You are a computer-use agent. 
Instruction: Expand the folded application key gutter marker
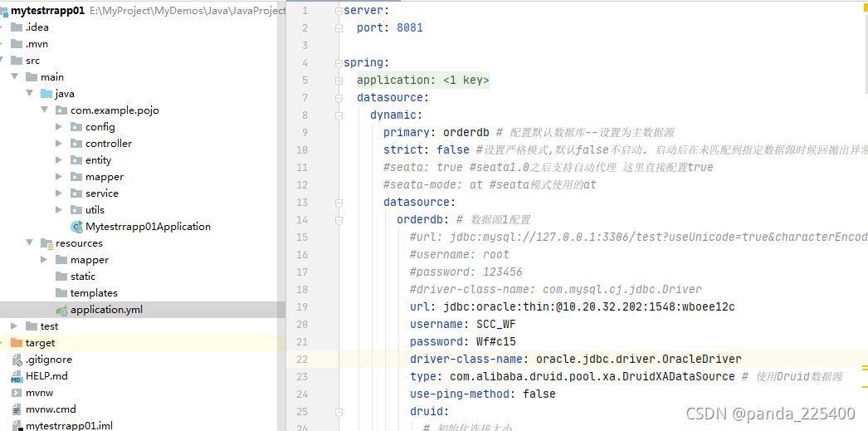(339, 81)
